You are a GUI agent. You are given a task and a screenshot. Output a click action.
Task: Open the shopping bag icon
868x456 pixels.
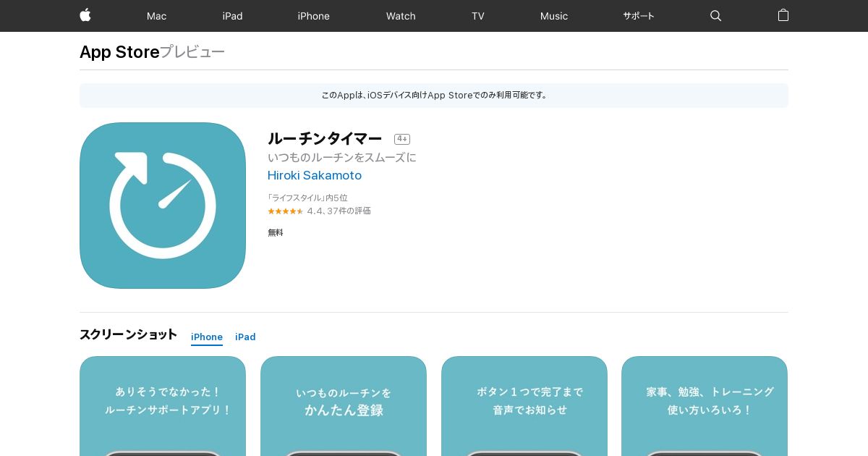coord(783,15)
